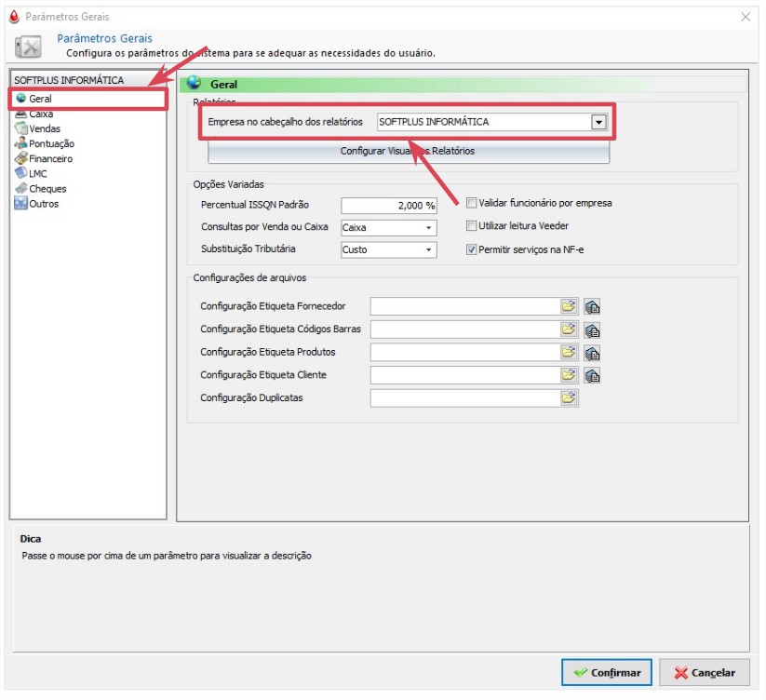Click the Configuração Etiqueta Códigos Barras field
The width and height of the screenshot is (766, 700).
click(465, 330)
